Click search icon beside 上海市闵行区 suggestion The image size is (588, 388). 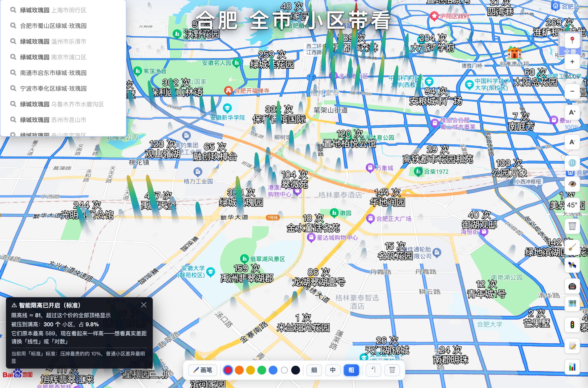[13, 10]
